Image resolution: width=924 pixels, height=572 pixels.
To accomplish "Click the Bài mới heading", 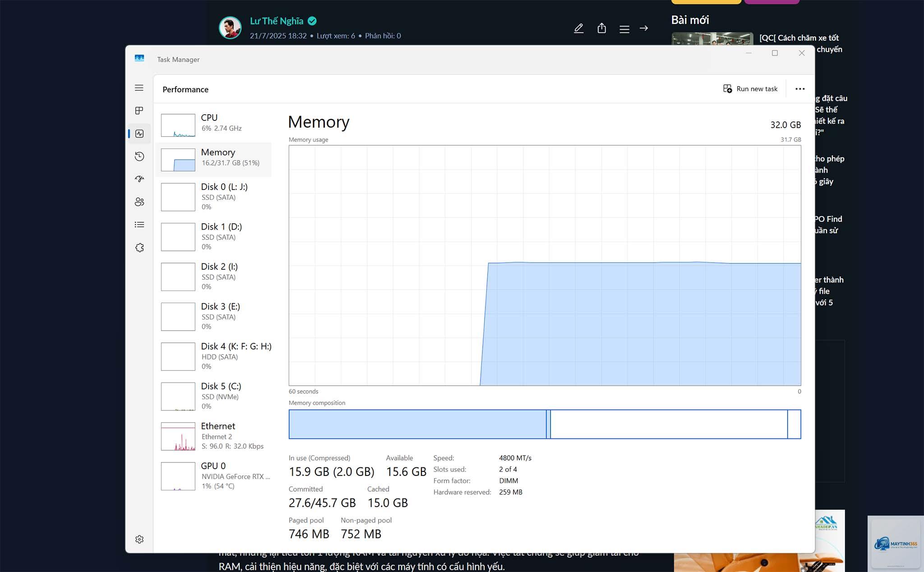I will point(690,20).
